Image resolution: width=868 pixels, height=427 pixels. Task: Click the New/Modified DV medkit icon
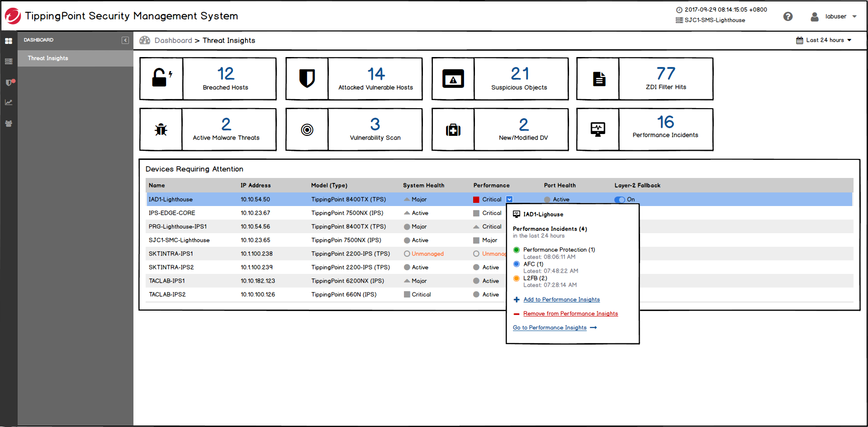[x=453, y=130]
